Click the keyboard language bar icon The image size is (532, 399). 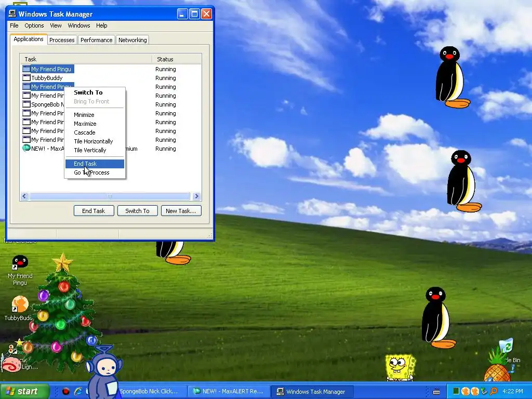tap(436, 392)
